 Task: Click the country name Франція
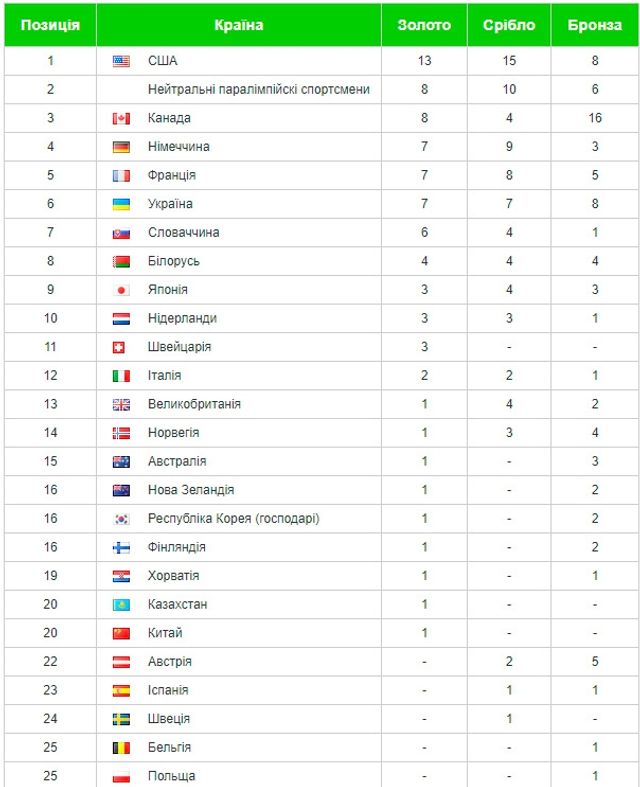pyautogui.click(x=171, y=176)
